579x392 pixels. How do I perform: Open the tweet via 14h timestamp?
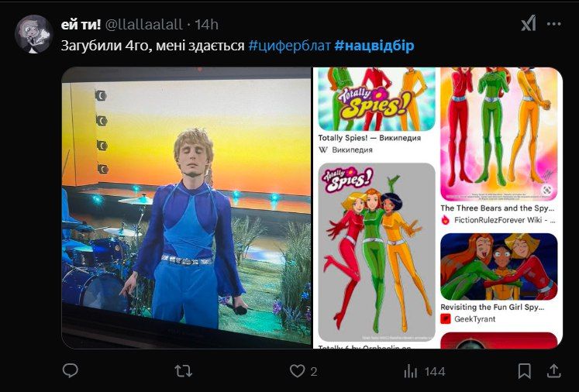coord(208,24)
